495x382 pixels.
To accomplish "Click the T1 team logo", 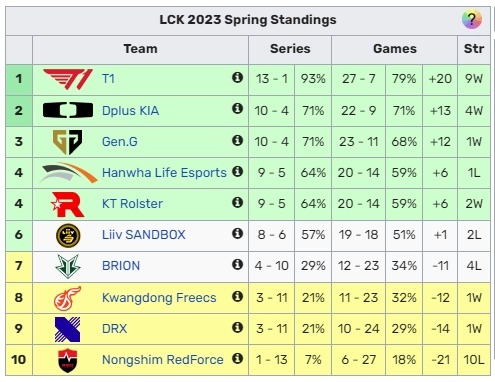I will click(x=68, y=79).
